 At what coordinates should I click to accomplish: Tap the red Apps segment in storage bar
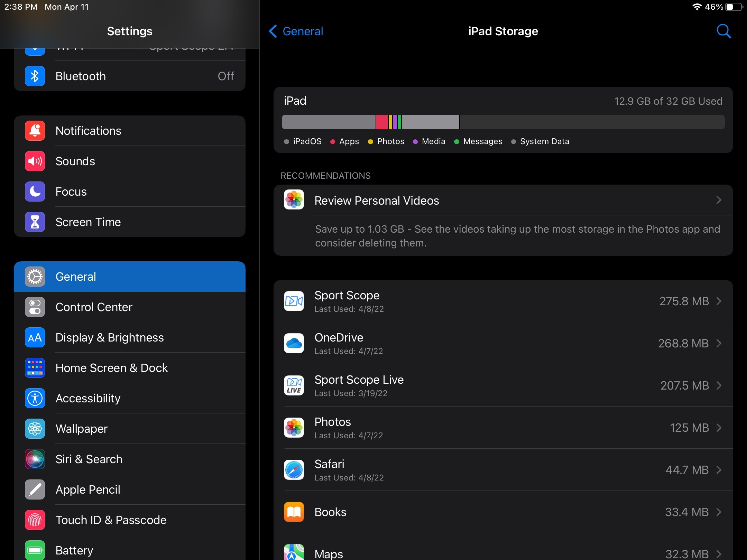382,122
